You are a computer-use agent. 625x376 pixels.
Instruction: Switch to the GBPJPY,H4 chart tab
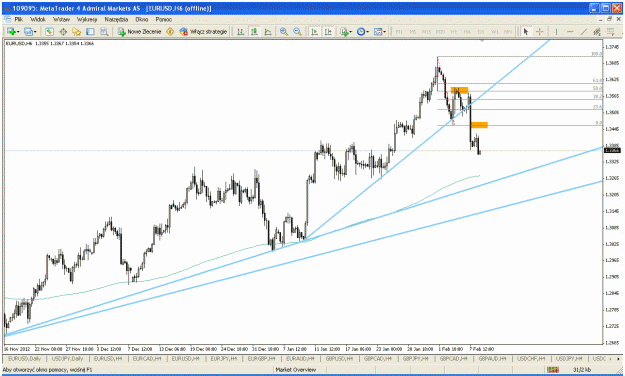pyautogui.click(x=416, y=359)
